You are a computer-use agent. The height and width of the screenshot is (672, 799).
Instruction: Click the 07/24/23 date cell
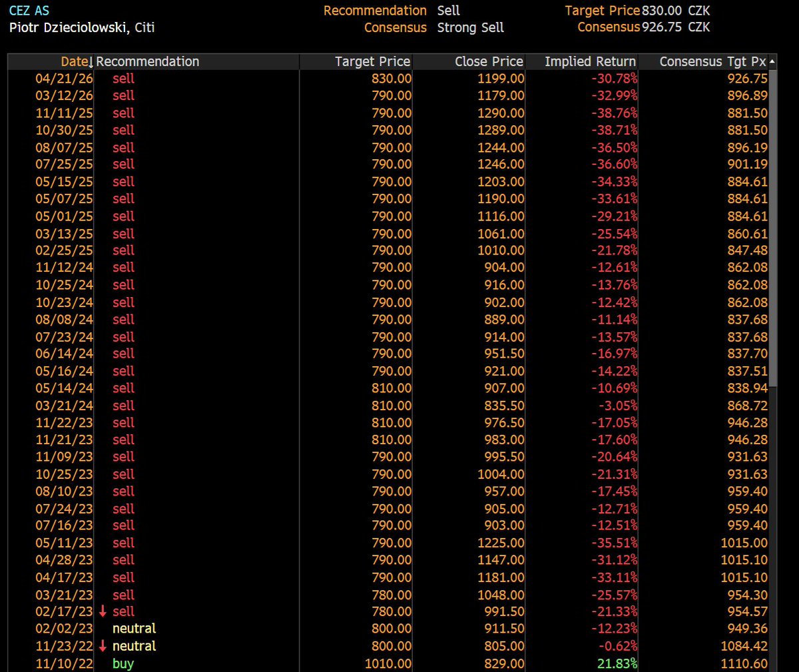(64, 509)
